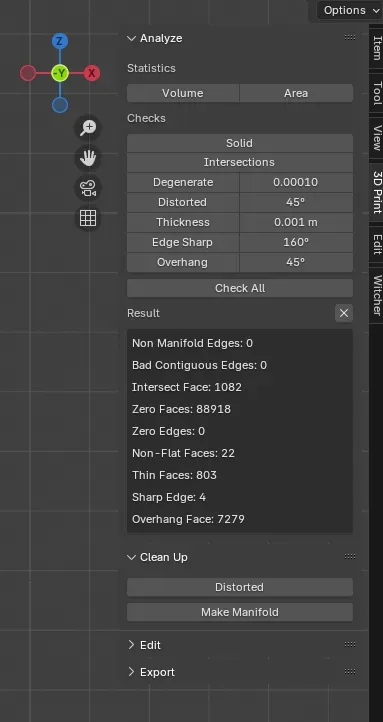Click the Make Manifold button
This screenshot has height=722, width=383.
pyautogui.click(x=240, y=612)
